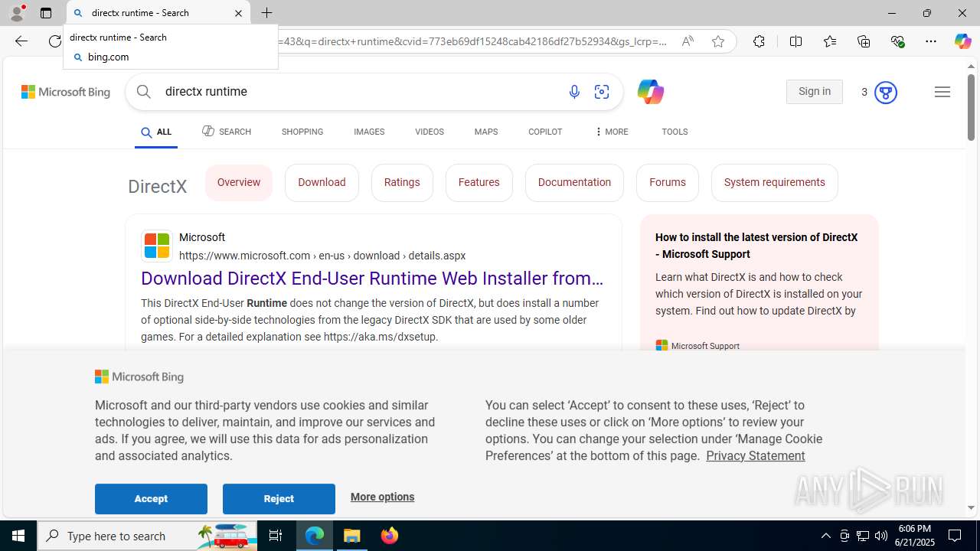Open Download DirectX End-User Runtime Web Installer link
Screen dimensions: 980x551
click(372, 279)
